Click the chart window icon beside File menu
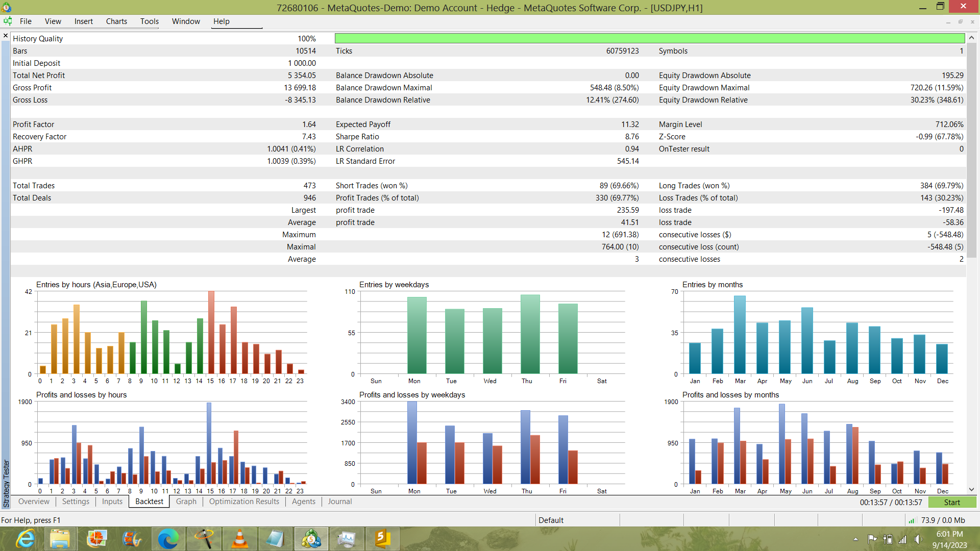 [x=8, y=21]
